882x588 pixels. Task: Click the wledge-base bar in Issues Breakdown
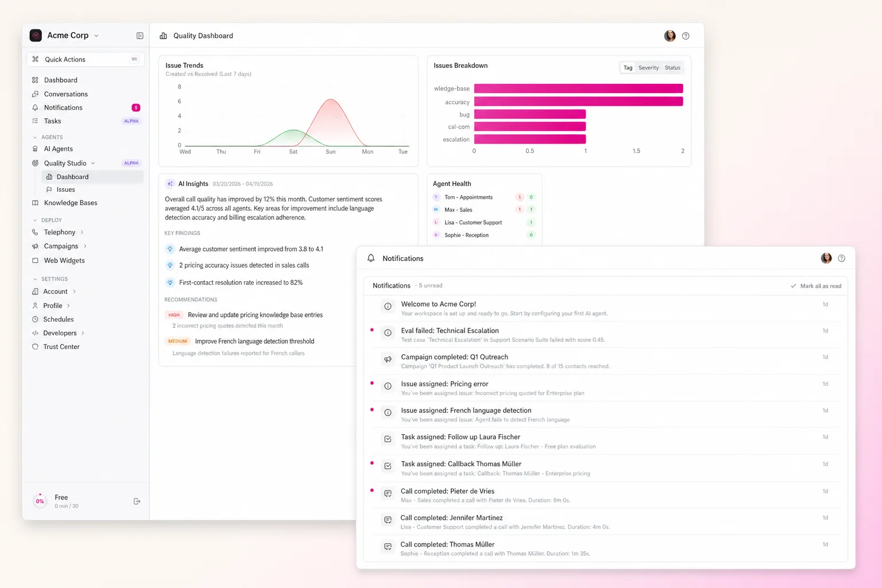click(x=578, y=88)
